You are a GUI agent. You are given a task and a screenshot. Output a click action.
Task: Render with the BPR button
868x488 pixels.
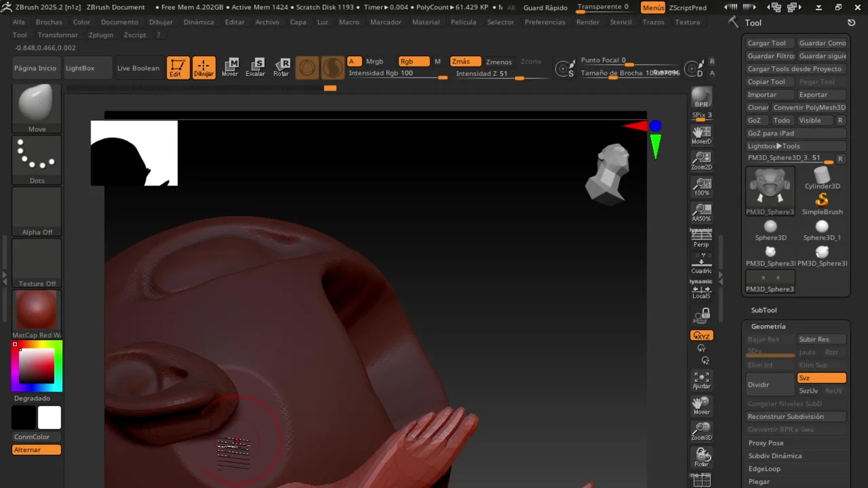click(x=702, y=98)
